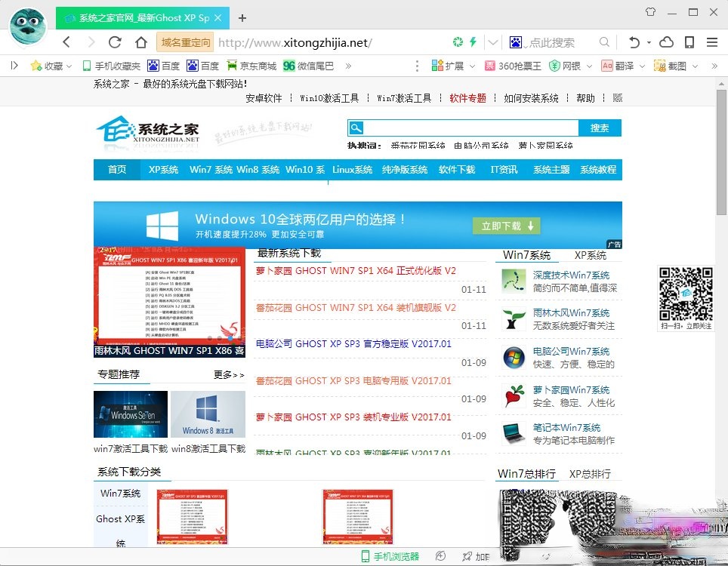
Task: Click Win10激活工具 link
Action: (x=329, y=98)
